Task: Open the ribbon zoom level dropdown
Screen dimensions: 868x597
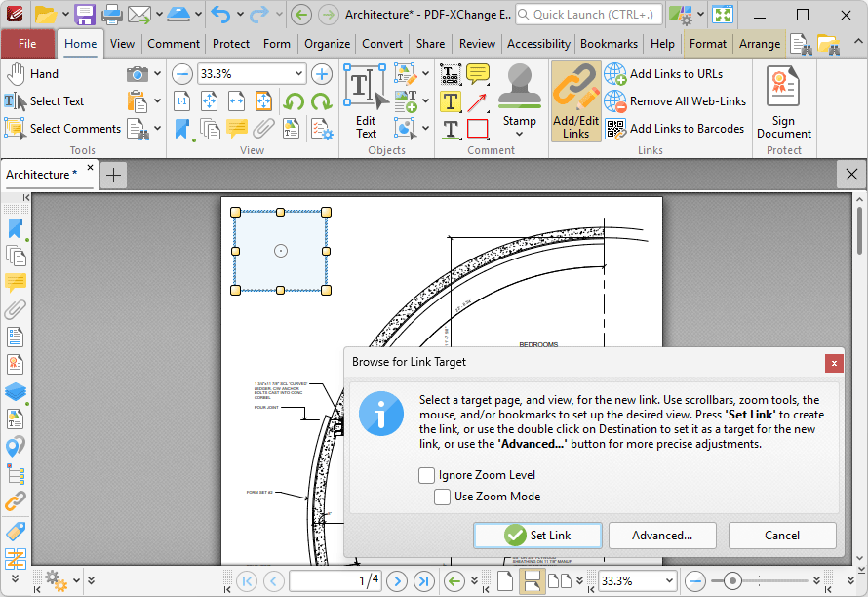Action: click(298, 74)
